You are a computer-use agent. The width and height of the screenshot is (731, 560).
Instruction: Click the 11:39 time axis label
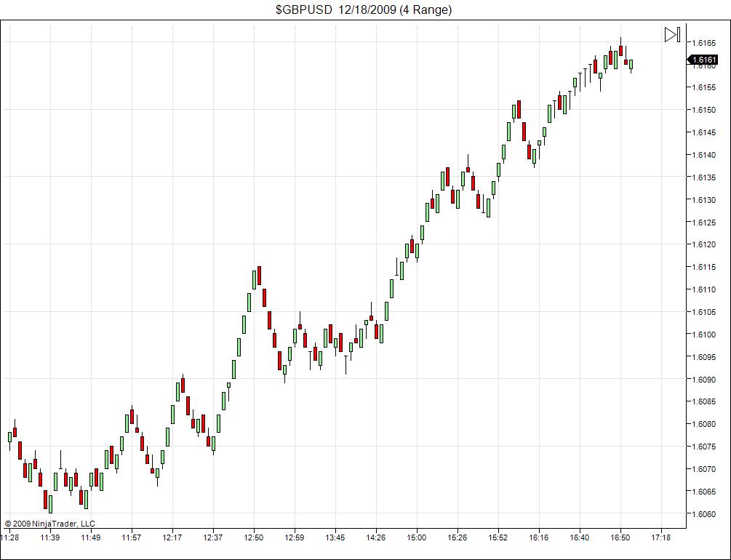50,537
